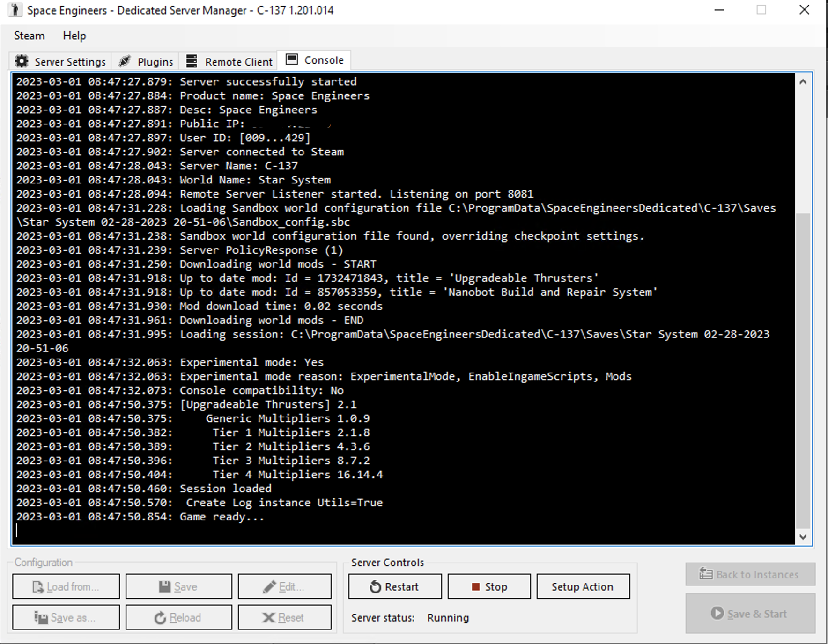The height and width of the screenshot is (644, 828).
Task: Click the Load from... button
Action: click(x=66, y=586)
